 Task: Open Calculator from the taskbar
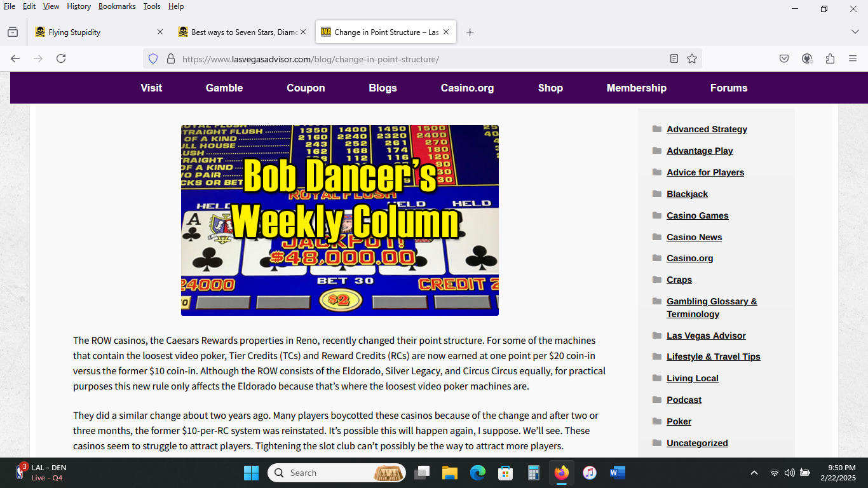point(534,473)
